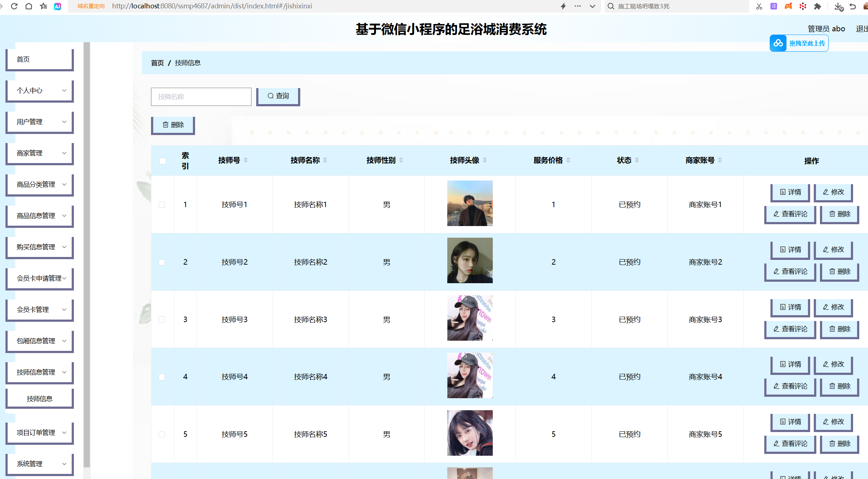Click the 技师名称 search input field

coord(201,97)
